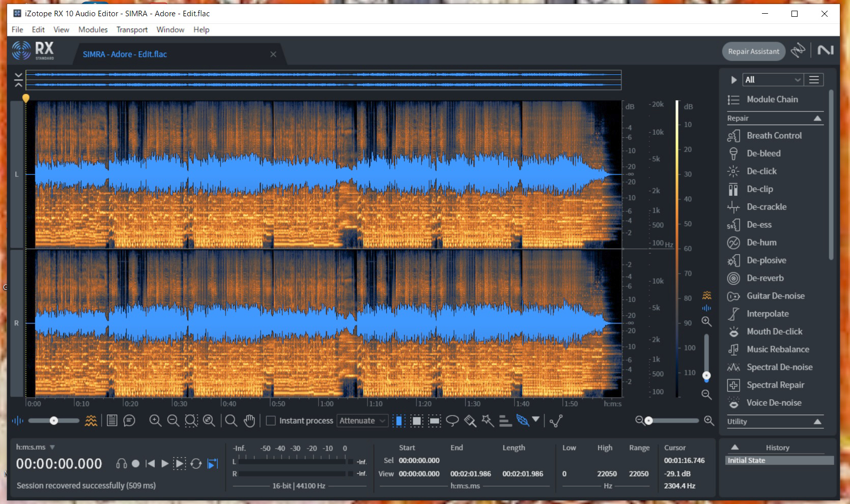
Task: Play the current selection only
Action: [180, 464]
